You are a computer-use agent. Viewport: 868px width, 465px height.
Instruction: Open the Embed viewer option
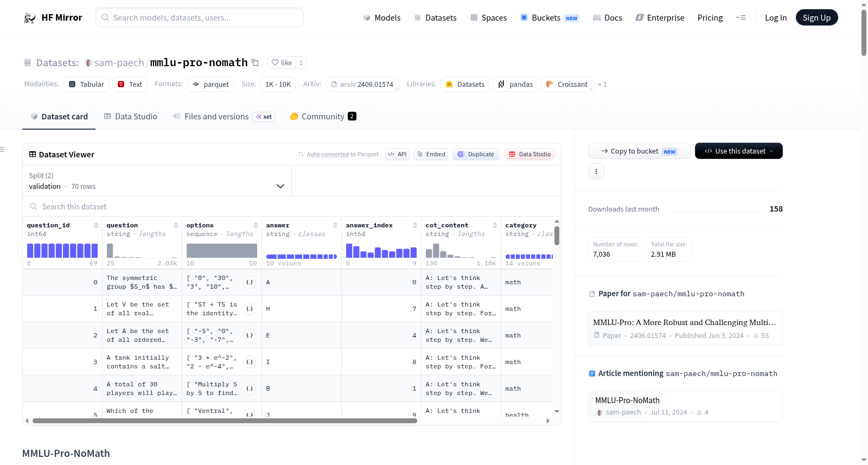coord(431,154)
